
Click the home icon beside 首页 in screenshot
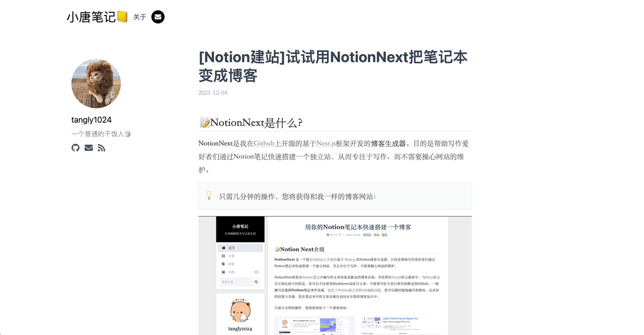pyautogui.click(x=223, y=248)
